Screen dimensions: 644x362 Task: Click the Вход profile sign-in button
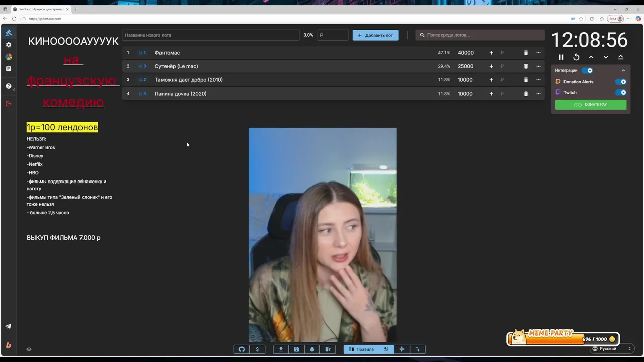616,19
